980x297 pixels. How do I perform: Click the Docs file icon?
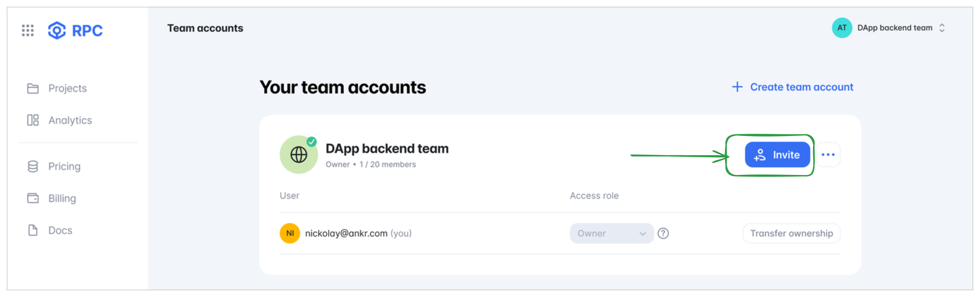[33, 230]
